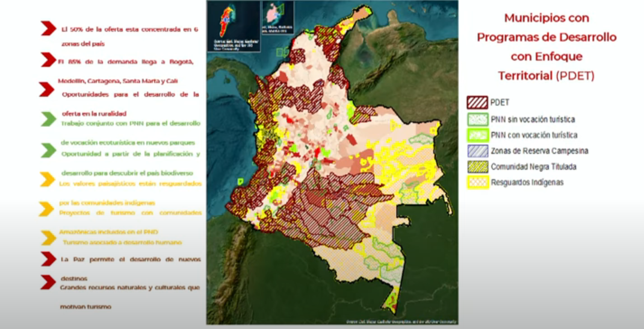644x329 pixels.
Task: Click the title line 'Territorial (PDET)'
Action: (546, 76)
